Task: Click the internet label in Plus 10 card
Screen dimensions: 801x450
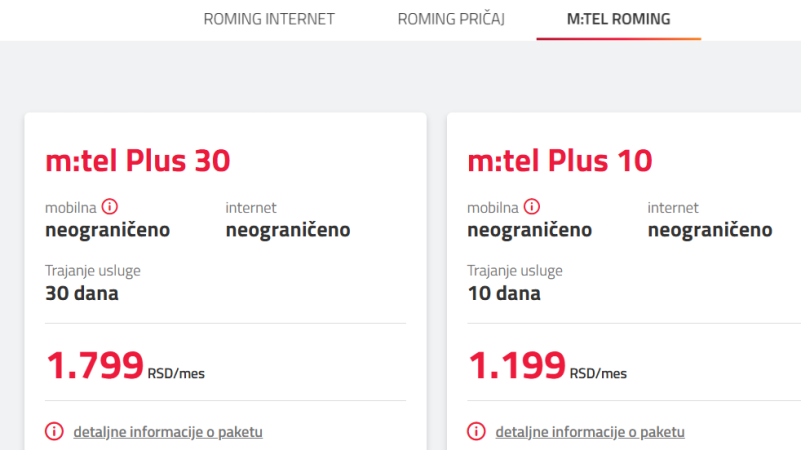Action: [x=673, y=208]
